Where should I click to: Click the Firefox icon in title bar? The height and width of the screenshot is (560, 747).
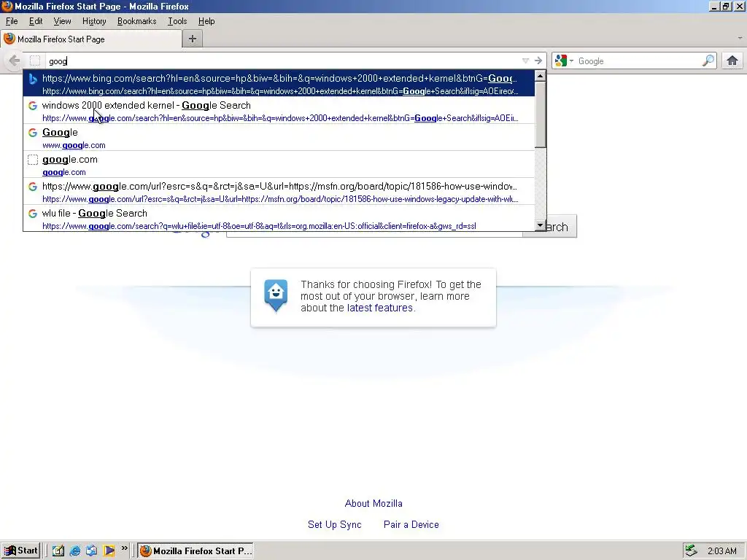7,6
